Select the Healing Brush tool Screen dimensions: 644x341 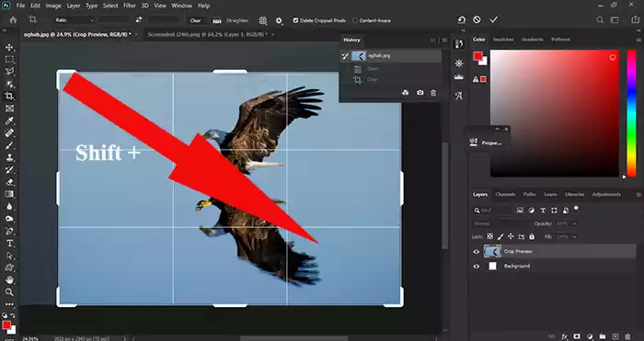coord(9,133)
